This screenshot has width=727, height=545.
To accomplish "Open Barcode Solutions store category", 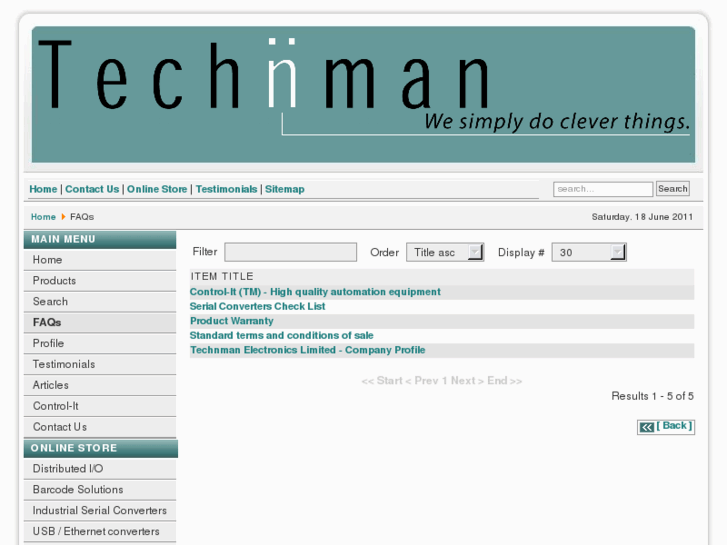I will coord(100,489).
